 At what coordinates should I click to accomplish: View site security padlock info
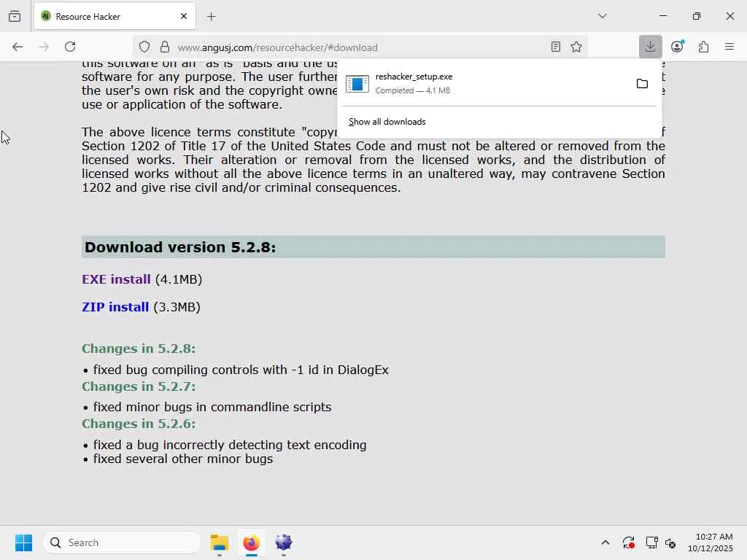tap(165, 47)
